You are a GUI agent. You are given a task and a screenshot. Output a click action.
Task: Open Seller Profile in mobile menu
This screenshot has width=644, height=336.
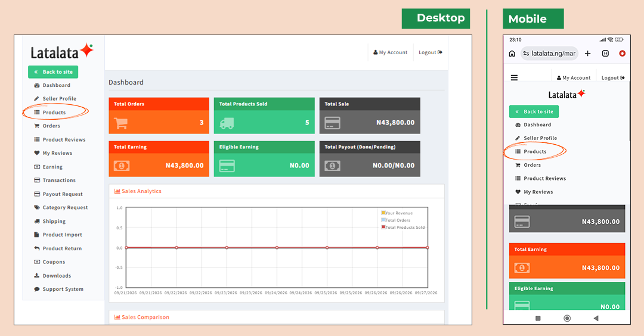(x=536, y=138)
